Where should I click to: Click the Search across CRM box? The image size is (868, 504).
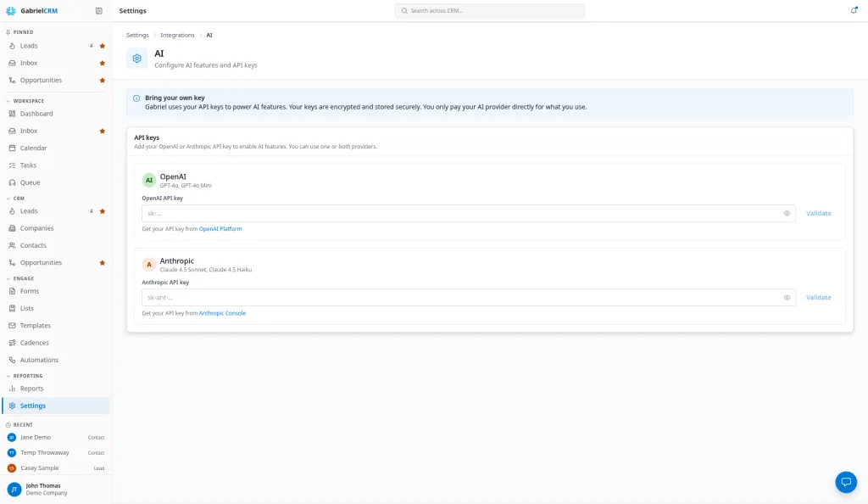click(x=489, y=10)
